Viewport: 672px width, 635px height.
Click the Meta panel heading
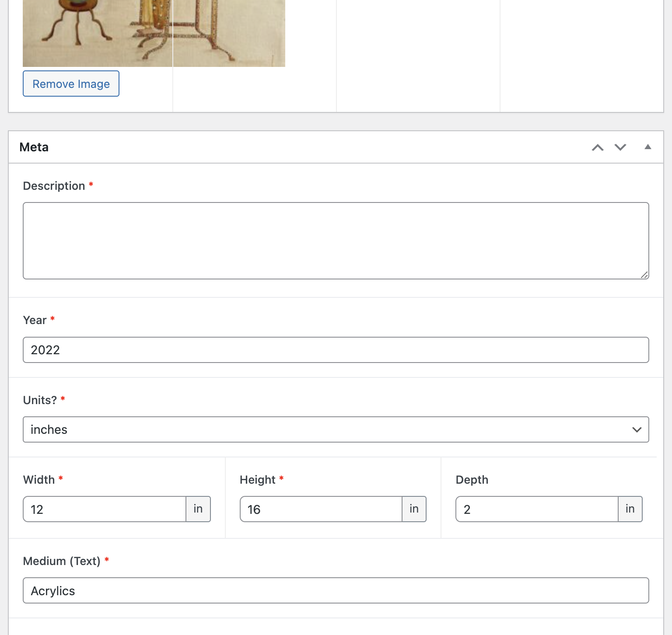coord(34,147)
